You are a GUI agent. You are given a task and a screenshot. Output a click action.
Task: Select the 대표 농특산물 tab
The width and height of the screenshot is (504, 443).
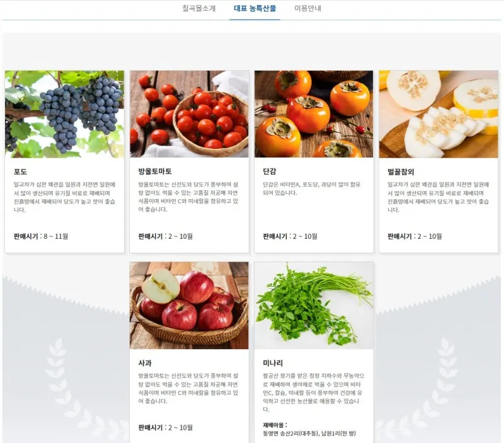[x=255, y=8]
